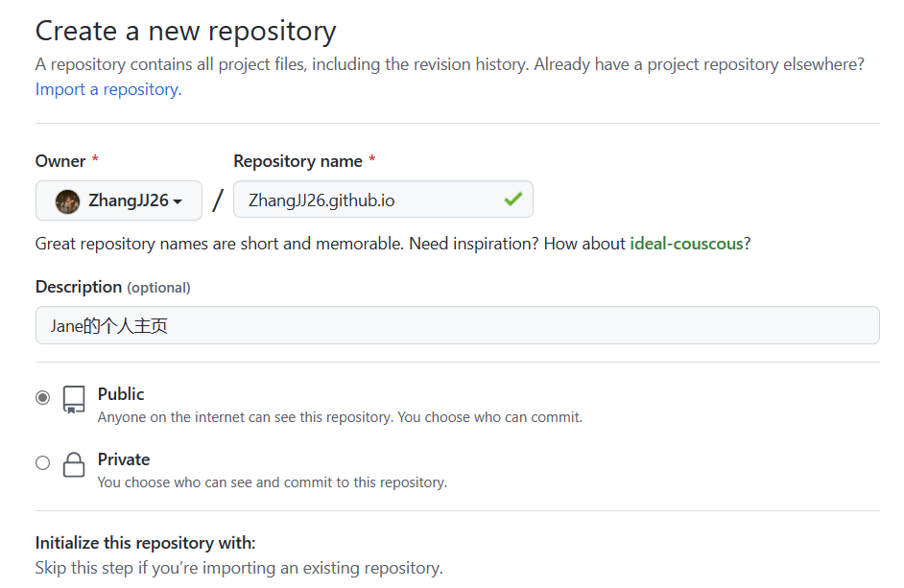Click 'Anyone on the internet can see' text
Screen dimensions: 904x588
tap(340, 417)
